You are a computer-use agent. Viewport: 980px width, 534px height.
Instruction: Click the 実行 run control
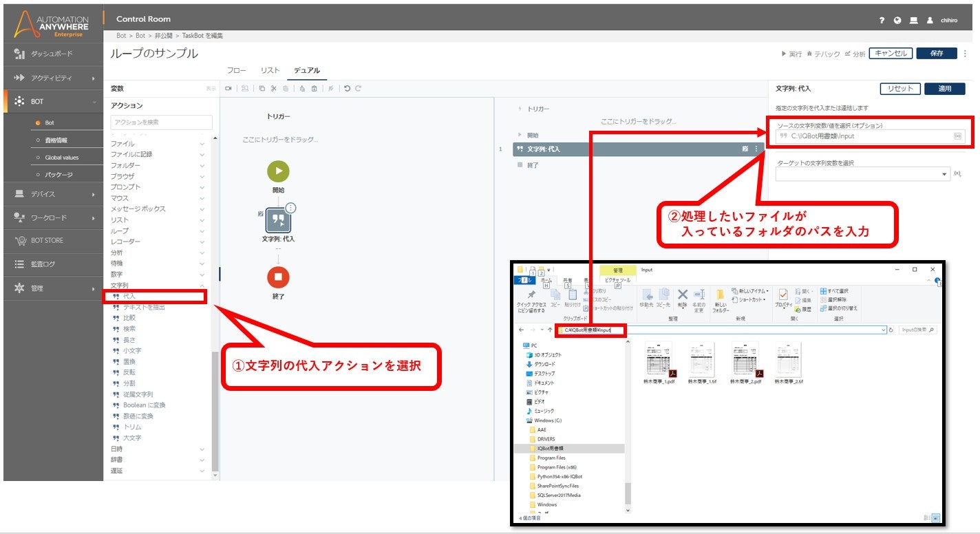791,54
